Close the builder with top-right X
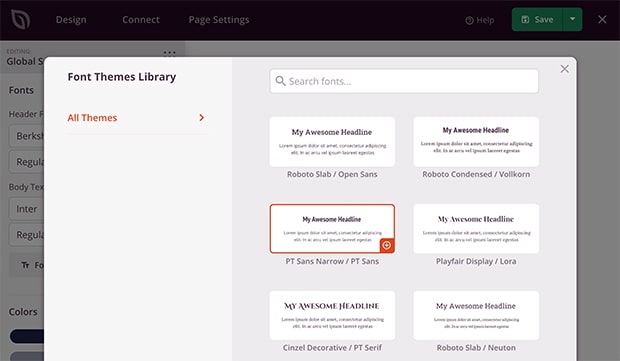Viewport: 620px width, 361px height. (x=602, y=19)
